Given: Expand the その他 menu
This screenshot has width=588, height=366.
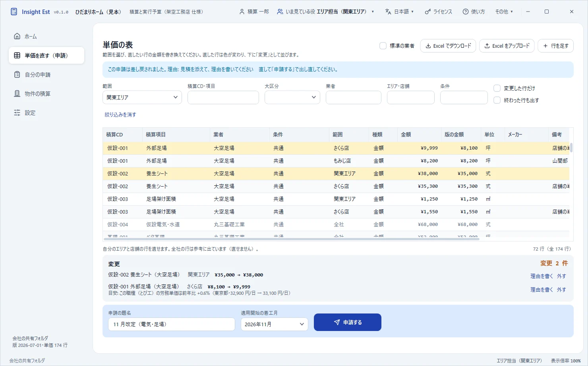Looking at the screenshot, I should pos(504,12).
